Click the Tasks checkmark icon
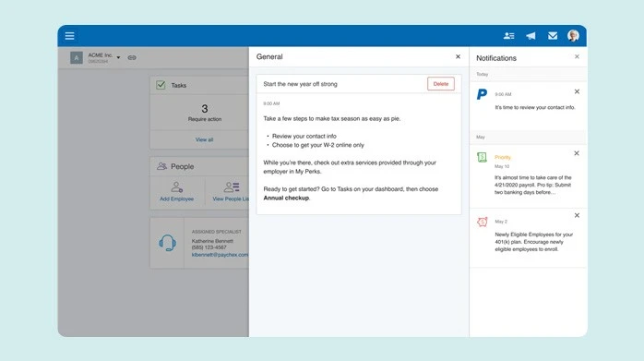This screenshot has width=644, height=361. coord(161,85)
